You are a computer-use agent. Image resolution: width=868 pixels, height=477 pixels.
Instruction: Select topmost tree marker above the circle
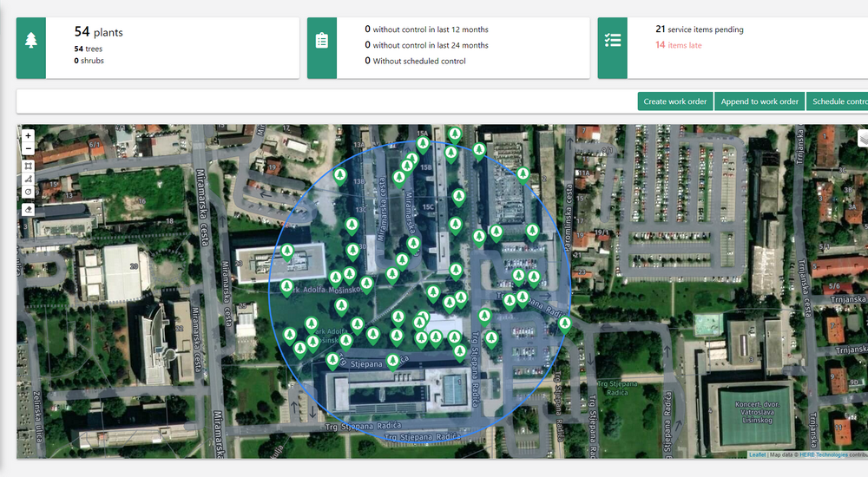455,134
